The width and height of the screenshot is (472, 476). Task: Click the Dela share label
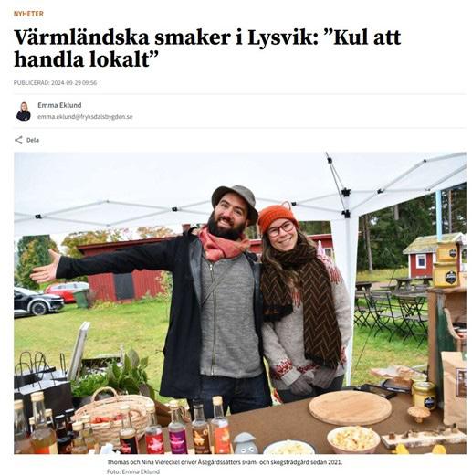pyautogui.click(x=33, y=140)
